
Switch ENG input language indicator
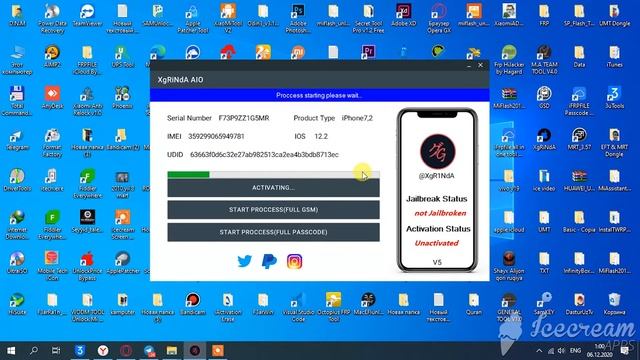[576, 351]
